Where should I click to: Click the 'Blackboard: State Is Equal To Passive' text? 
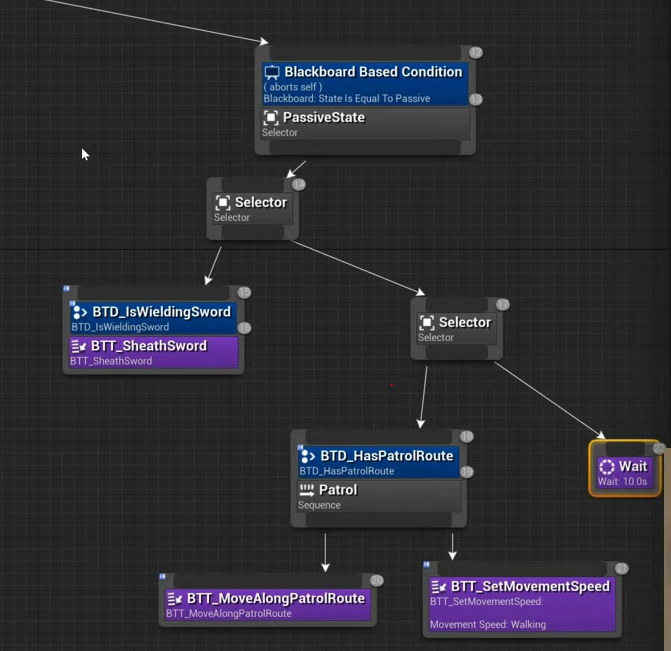click(346, 99)
